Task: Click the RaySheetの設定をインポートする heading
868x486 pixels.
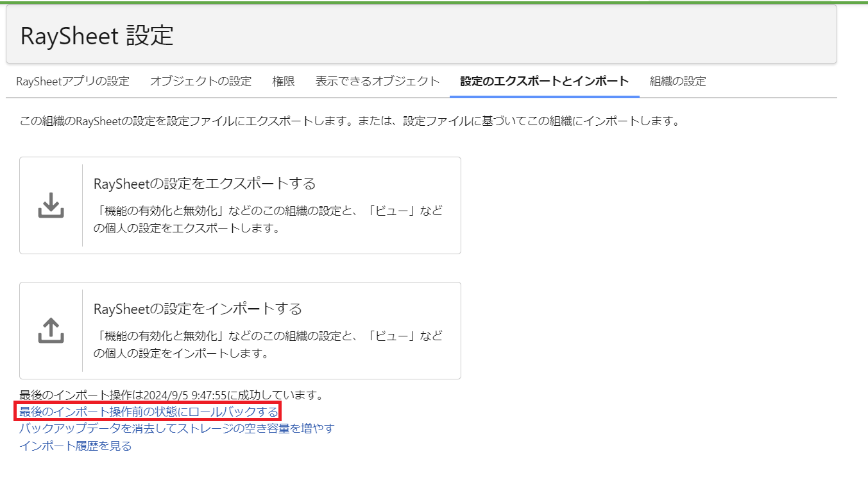Action: pos(198,309)
